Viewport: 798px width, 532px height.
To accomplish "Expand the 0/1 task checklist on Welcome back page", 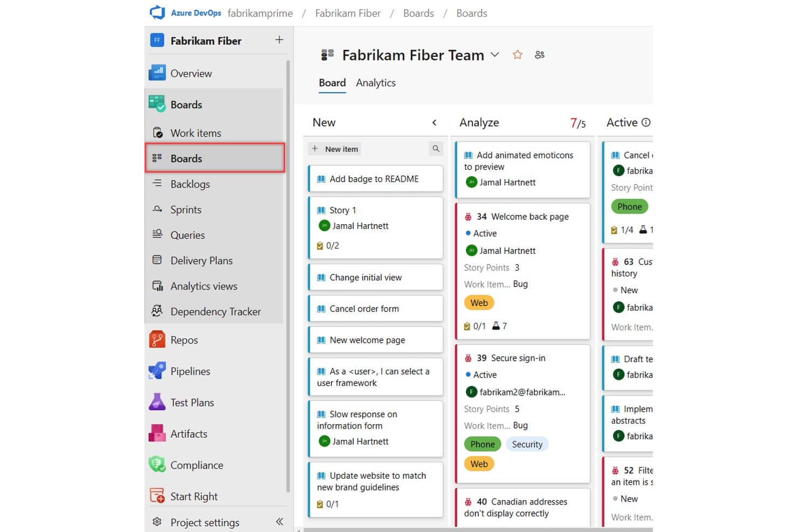I will pyautogui.click(x=475, y=326).
